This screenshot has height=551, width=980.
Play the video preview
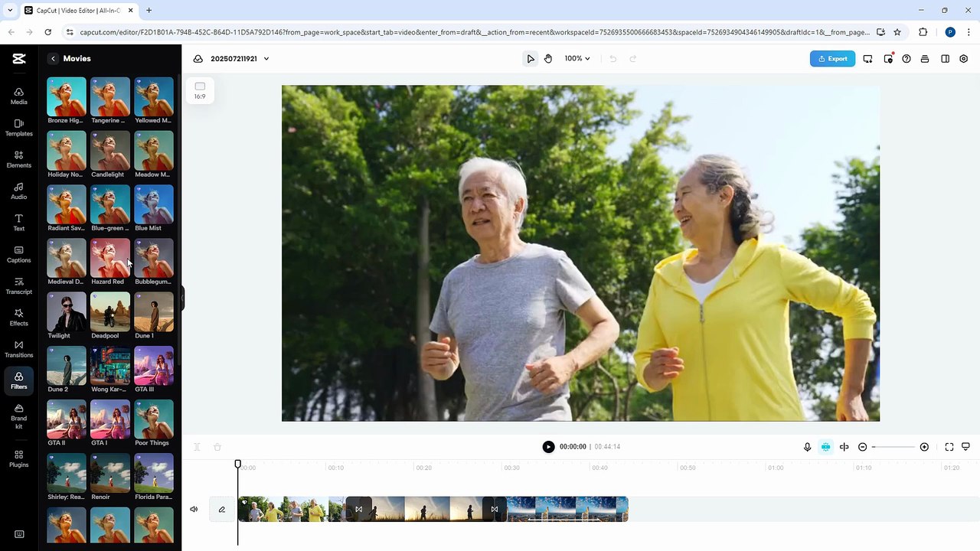[x=548, y=447]
